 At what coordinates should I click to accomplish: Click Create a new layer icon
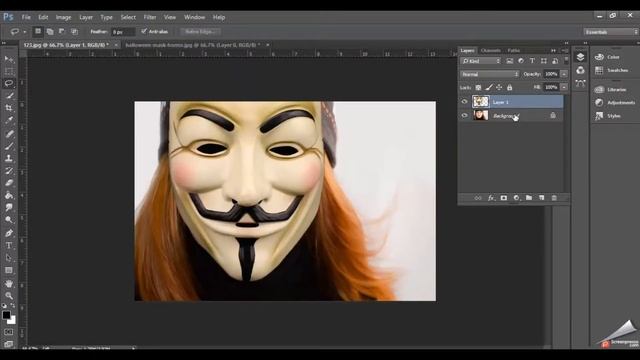click(542, 198)
